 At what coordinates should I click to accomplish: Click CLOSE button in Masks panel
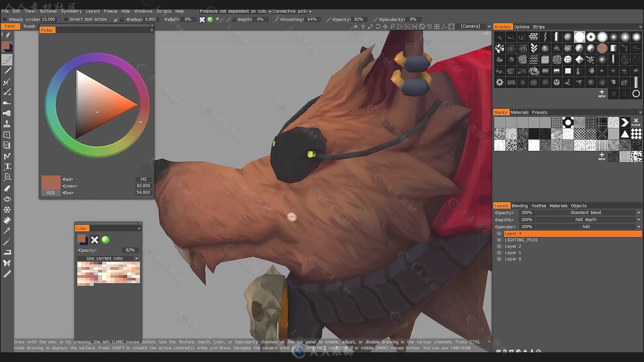(x=636, y=122)
